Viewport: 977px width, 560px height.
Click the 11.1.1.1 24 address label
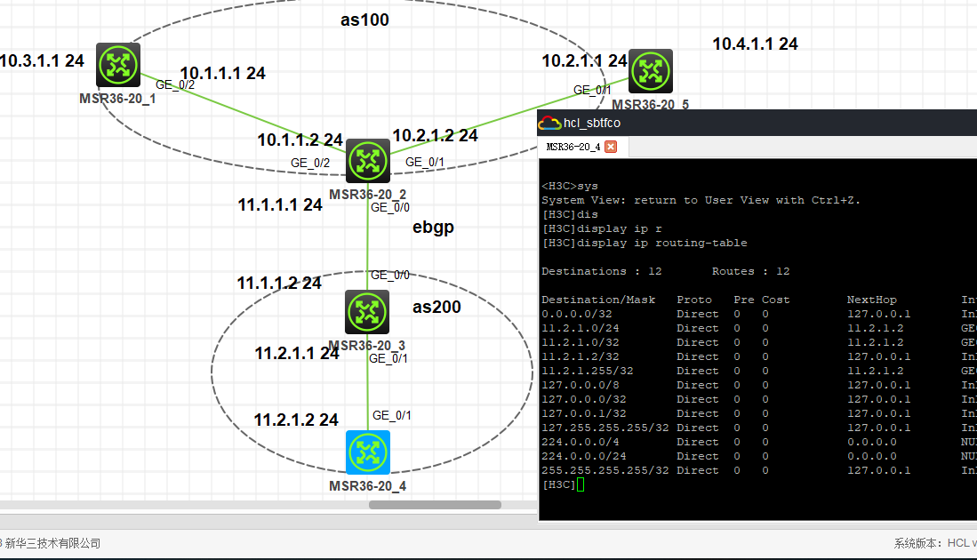coord(280,205)
